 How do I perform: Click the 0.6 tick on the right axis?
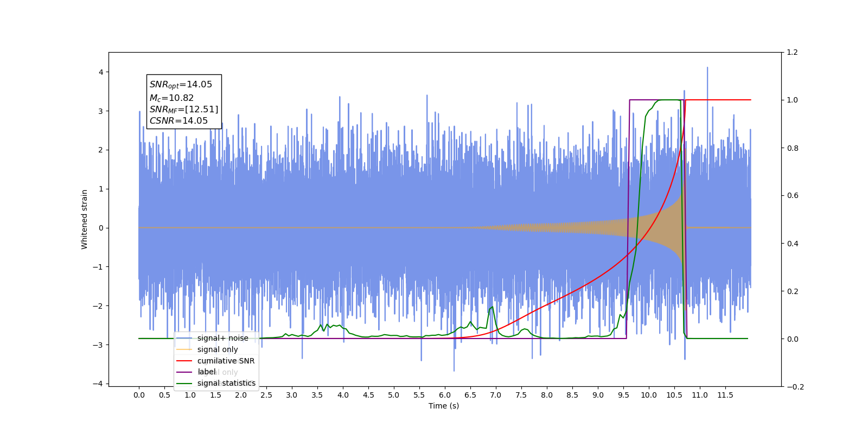(792, 196)
